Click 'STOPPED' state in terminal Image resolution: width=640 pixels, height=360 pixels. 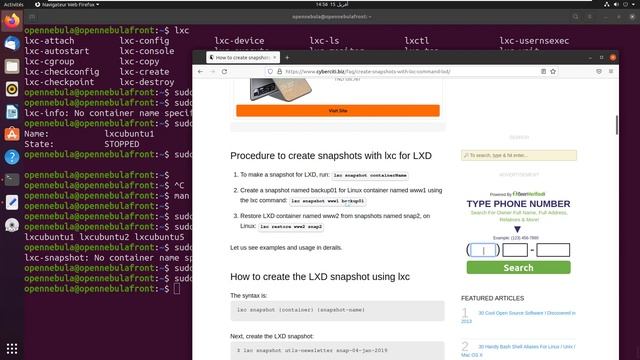pos(122,144)
